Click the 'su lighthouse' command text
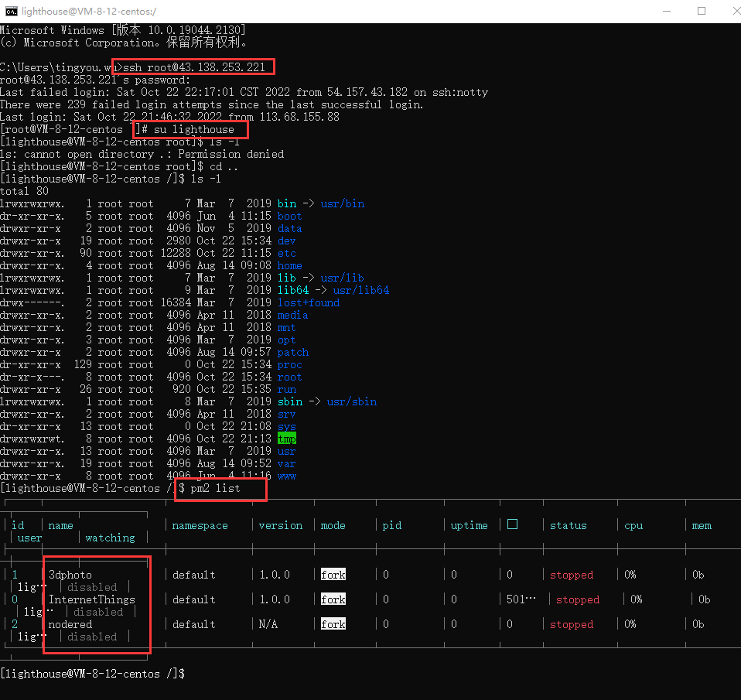 [193, 129]
